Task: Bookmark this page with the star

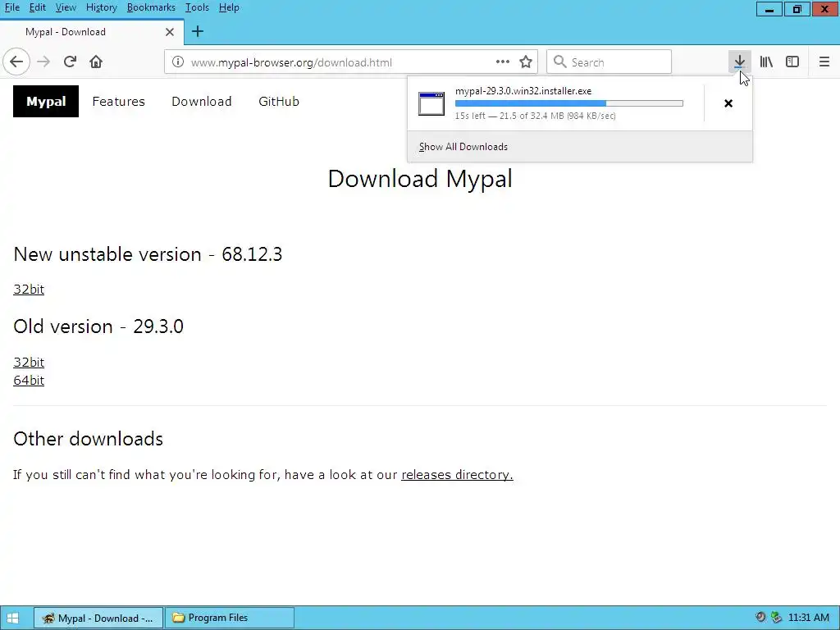Action: tap(526, 62)
